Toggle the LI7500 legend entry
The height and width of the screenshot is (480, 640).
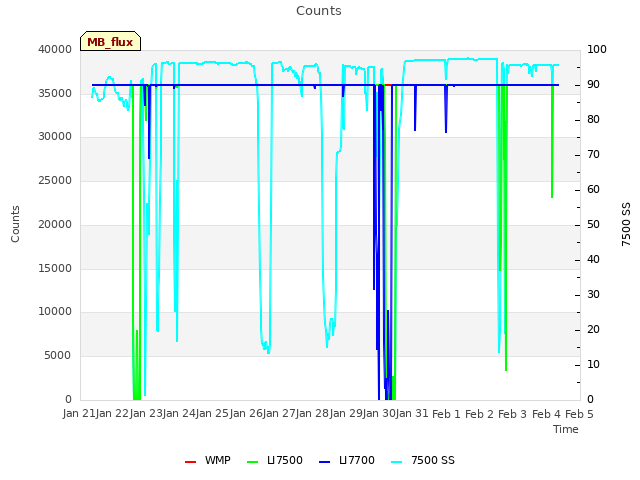[275, 460]
